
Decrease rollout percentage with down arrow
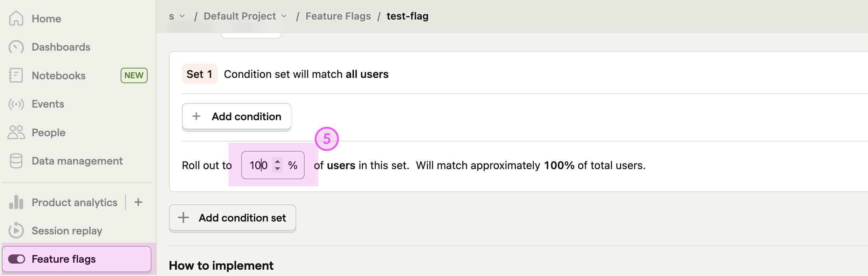click(x=277, y=169)
